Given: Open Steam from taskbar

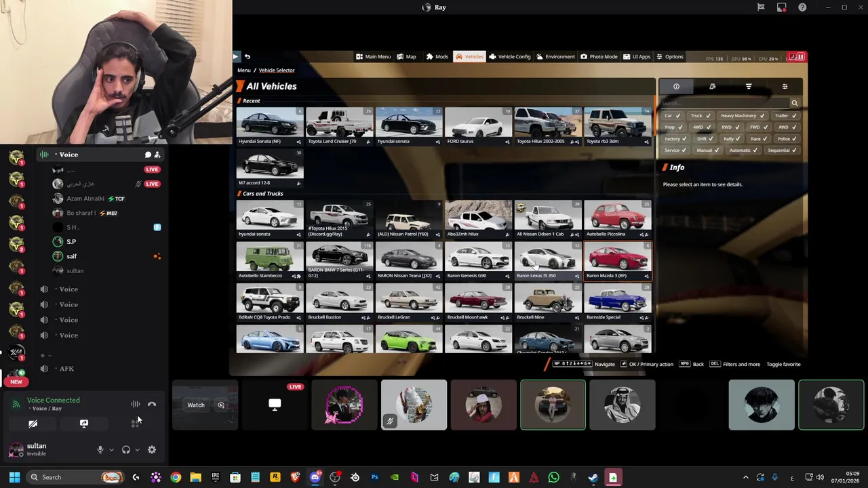Looking at the screenshot, I should tap(593, 477).
